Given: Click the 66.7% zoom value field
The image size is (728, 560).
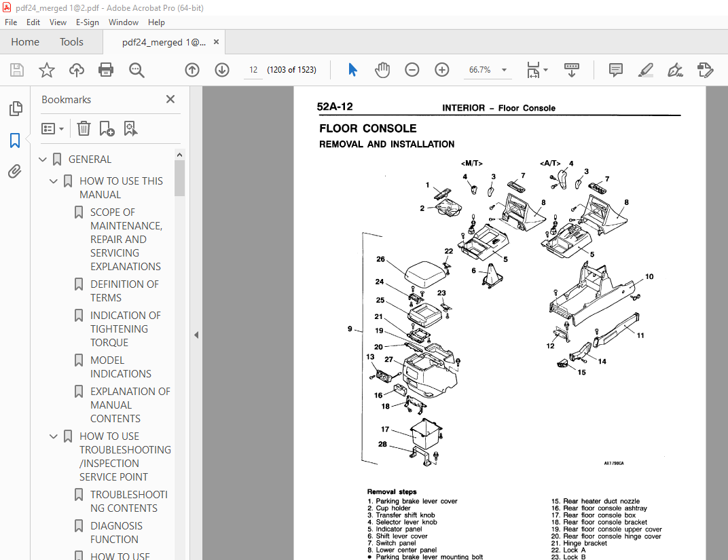Looking at the screenshot, I should coord(480,70).
